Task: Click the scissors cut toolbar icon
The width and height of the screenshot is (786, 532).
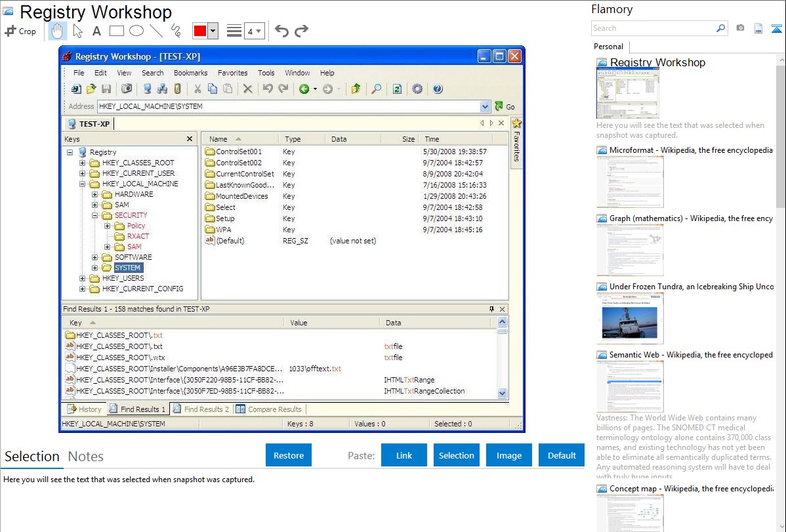Action: click(197, 89)
